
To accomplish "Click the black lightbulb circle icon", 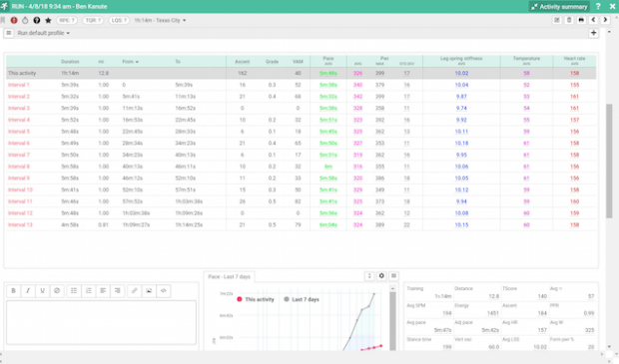I will [37, 20].
